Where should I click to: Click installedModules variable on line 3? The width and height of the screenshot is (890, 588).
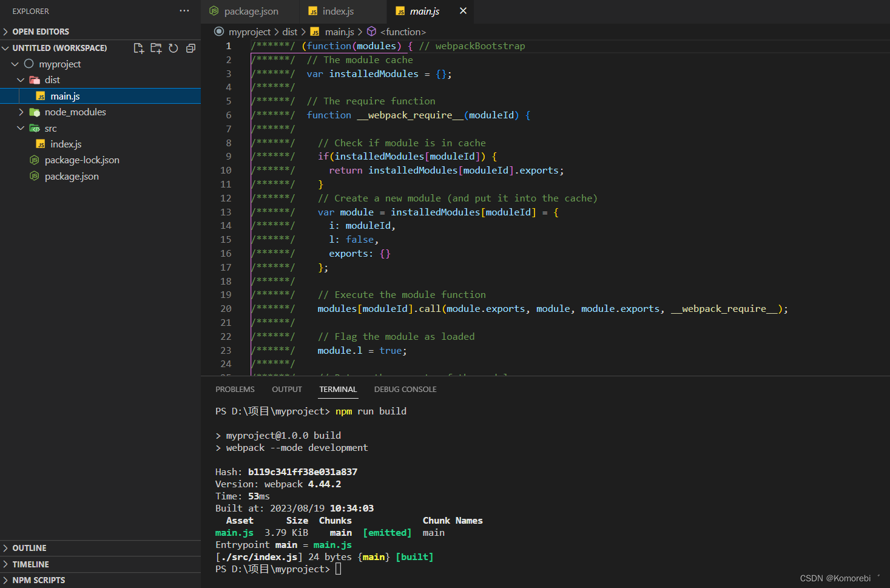374,74
